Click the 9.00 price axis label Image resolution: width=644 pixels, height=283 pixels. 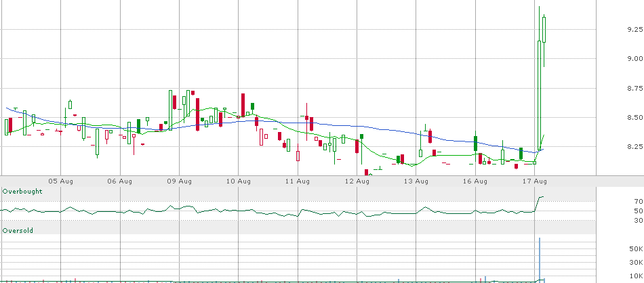pos(635,59)
